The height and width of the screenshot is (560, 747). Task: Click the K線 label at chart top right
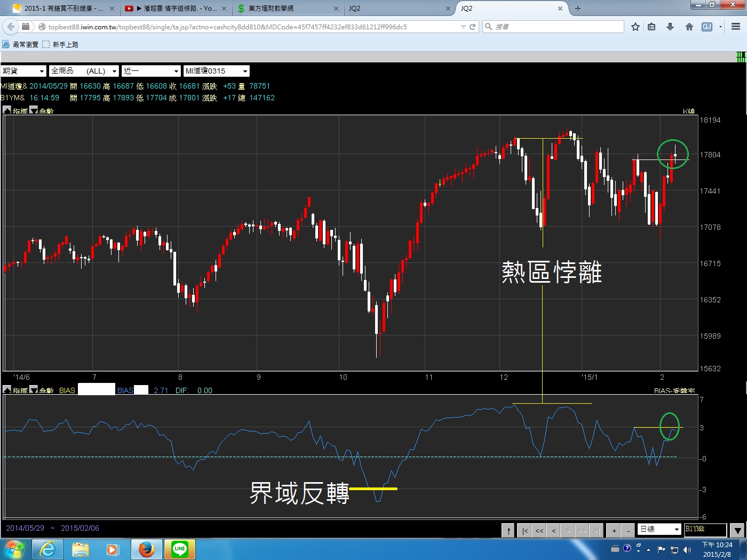689,111
